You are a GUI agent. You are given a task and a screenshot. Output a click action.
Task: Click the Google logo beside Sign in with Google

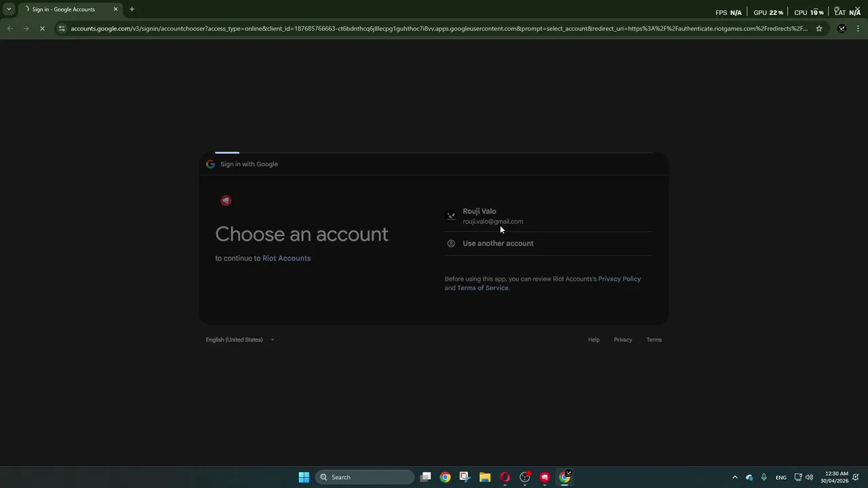tap(210, 164)
